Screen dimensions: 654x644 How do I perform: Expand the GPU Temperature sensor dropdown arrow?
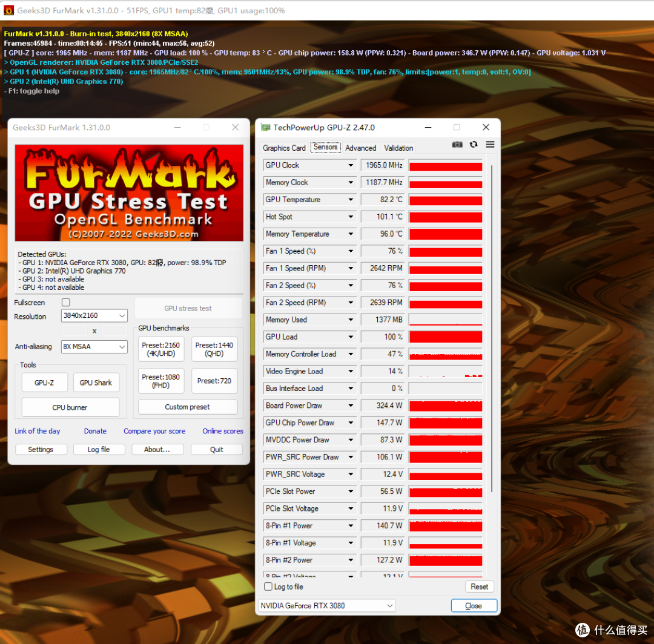351,200
